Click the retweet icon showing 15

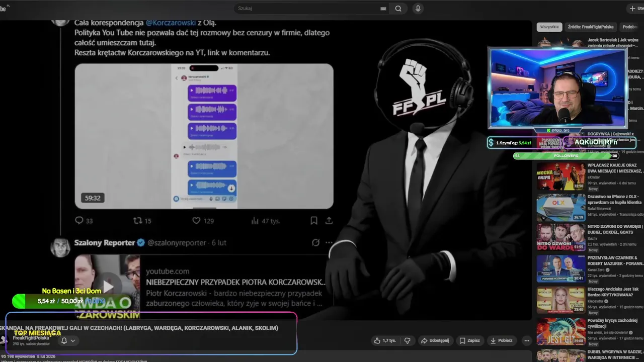click(x=137, y=220)
